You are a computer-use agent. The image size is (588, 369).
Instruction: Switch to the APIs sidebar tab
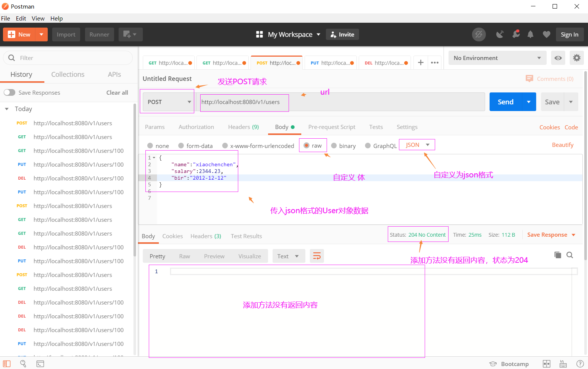pos(114,74)
